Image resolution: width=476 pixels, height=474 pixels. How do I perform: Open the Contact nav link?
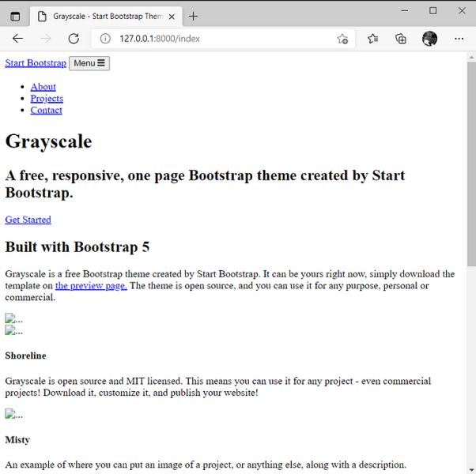pos(46,111)
